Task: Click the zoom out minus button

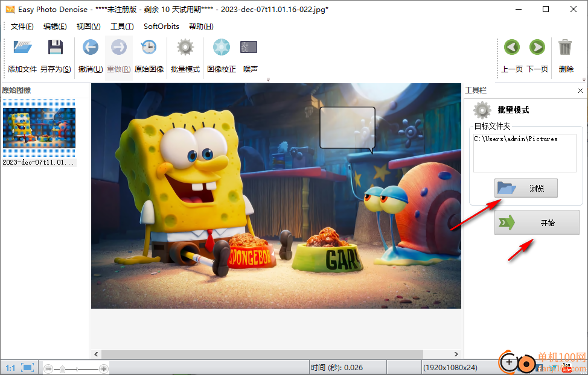Action: [x=48, y=369]
